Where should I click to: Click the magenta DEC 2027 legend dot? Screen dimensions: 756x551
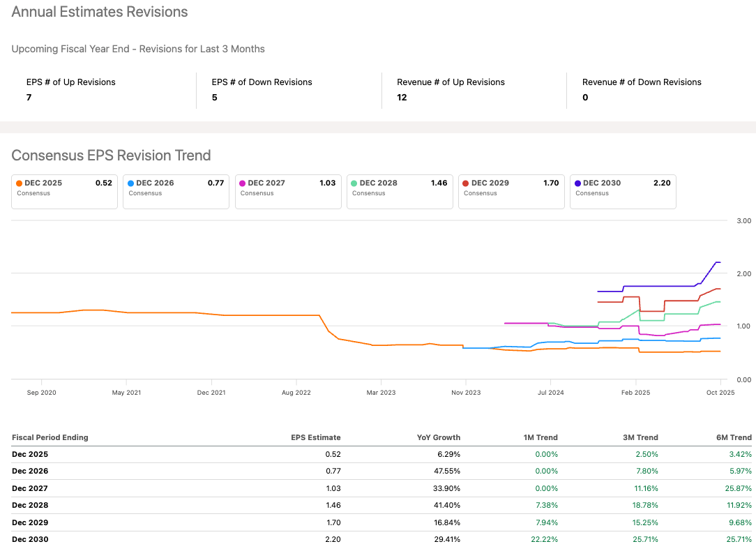[x=242, y=183]
